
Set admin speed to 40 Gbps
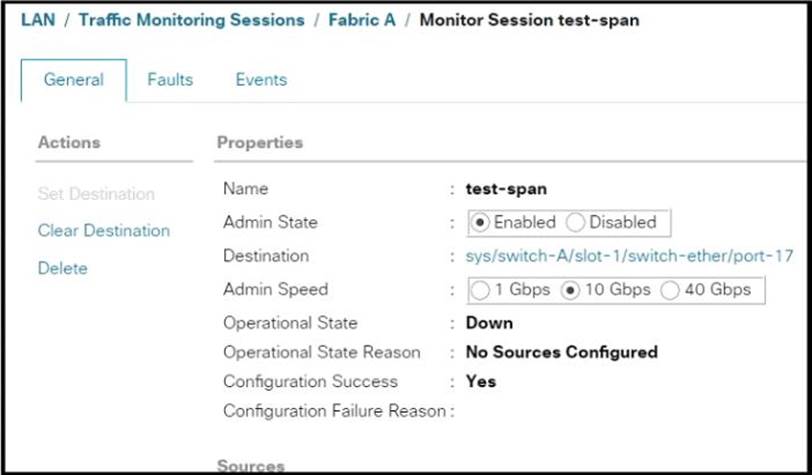tap(668, 290)
